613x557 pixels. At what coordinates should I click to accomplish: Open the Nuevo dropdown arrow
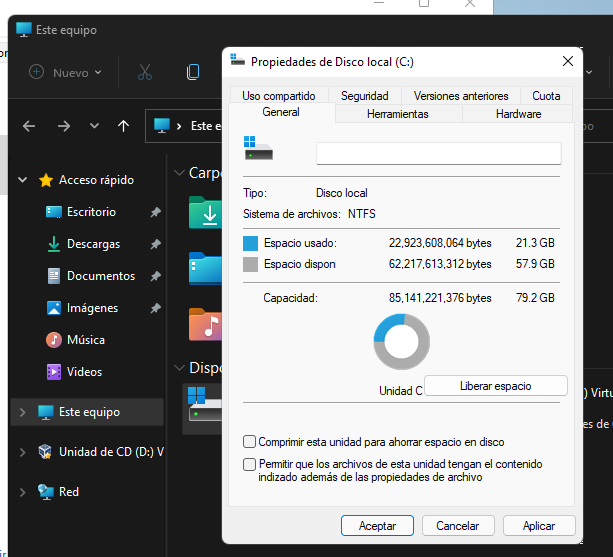[x=98, y=72]
